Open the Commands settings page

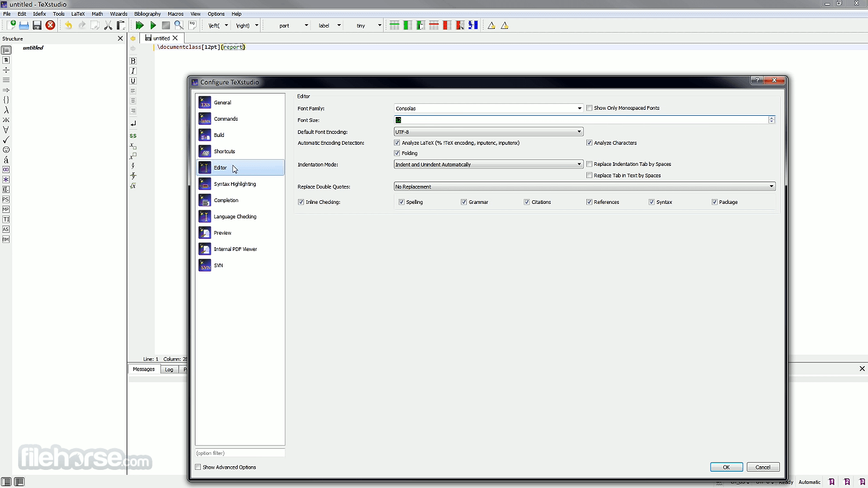tap(240, 119)
